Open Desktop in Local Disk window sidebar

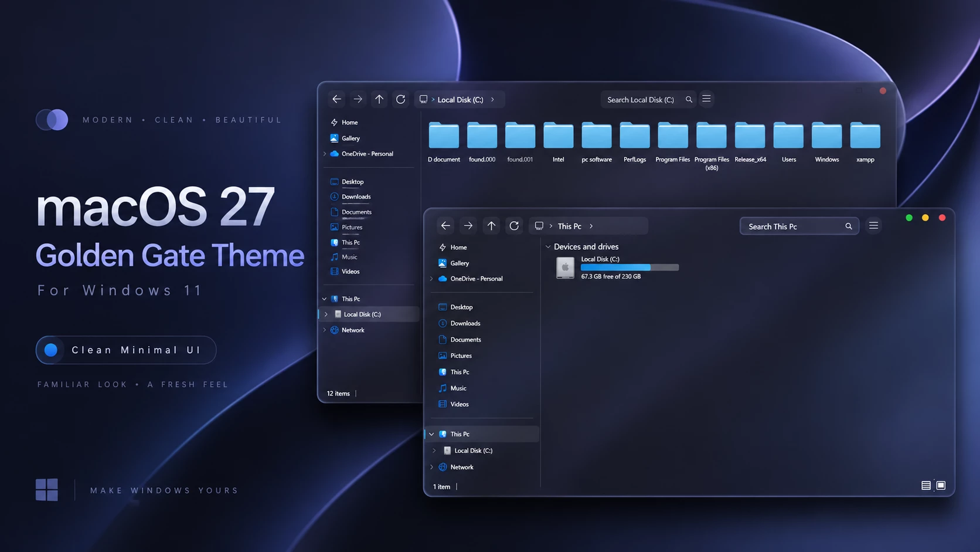[x=347, y=182]
